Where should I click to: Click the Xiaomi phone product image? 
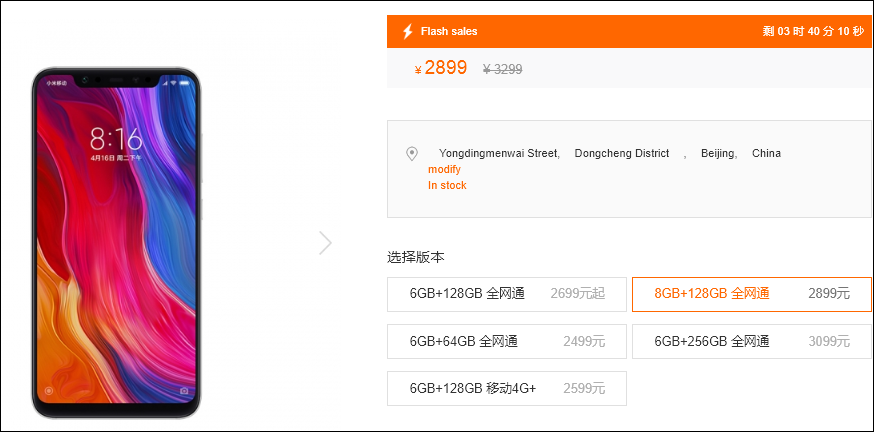tap(116, 241)
